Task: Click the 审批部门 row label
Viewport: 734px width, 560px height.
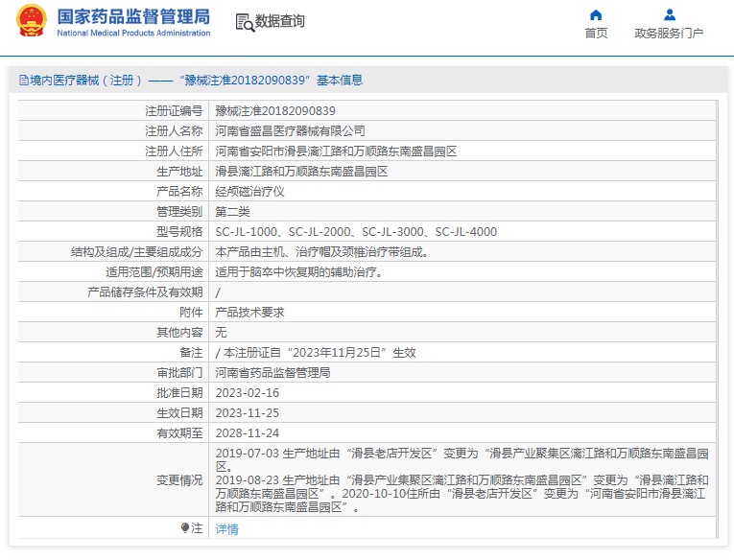Action: 179,372
